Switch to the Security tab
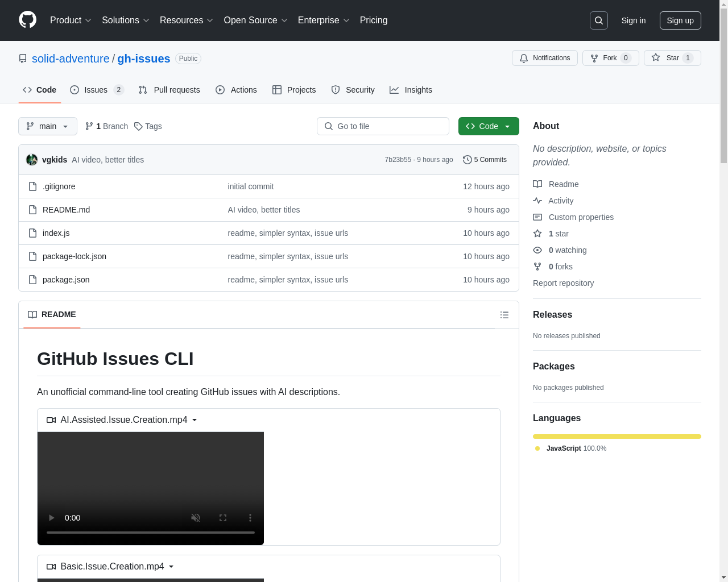Screen dimensions: 728x582 353,90
